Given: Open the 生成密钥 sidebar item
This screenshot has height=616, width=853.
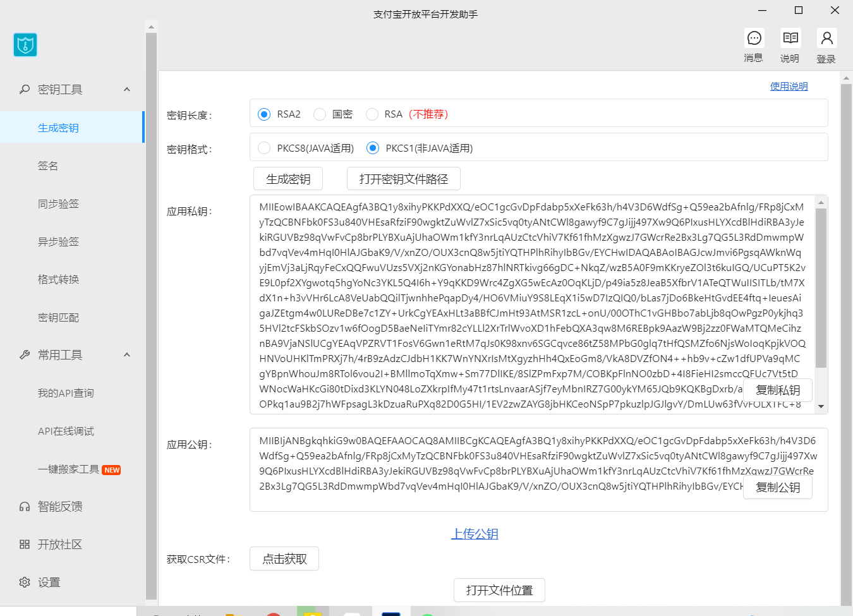Looking at the screenshot, I should pyautogui.click(x=72, y=128).
